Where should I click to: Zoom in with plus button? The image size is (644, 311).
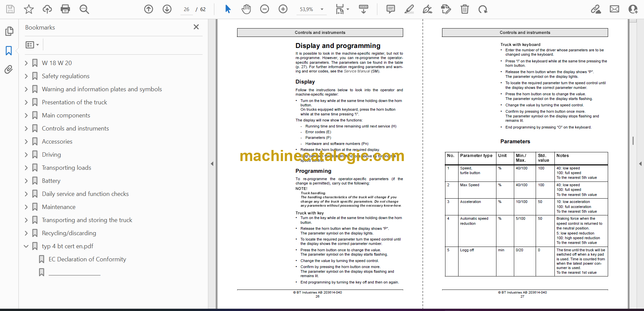coord(283,9)
